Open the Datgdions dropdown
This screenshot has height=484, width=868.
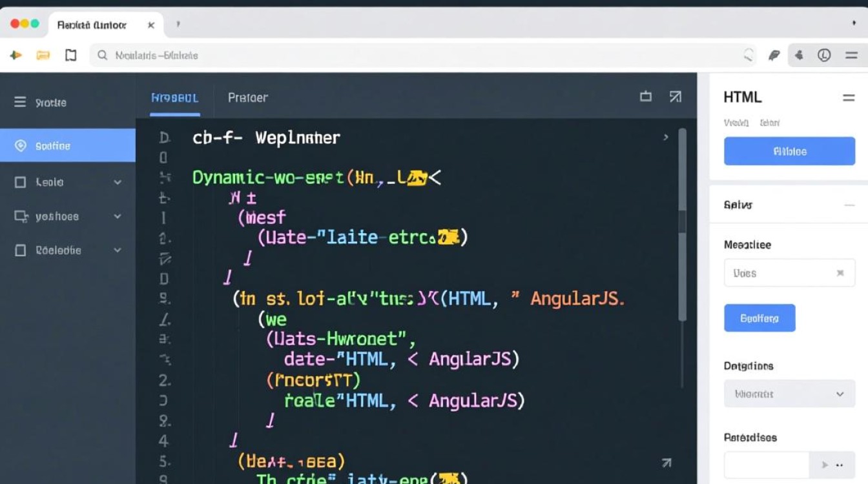[x=789, y=394]
